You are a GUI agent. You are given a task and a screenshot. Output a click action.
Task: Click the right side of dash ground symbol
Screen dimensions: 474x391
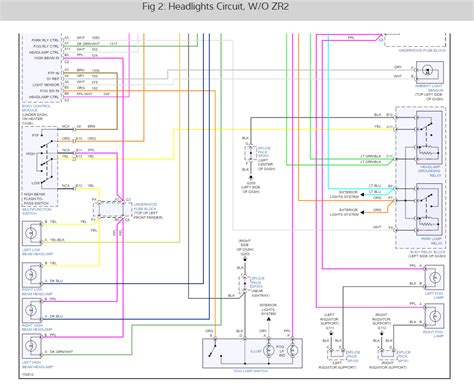coord(245,259)
